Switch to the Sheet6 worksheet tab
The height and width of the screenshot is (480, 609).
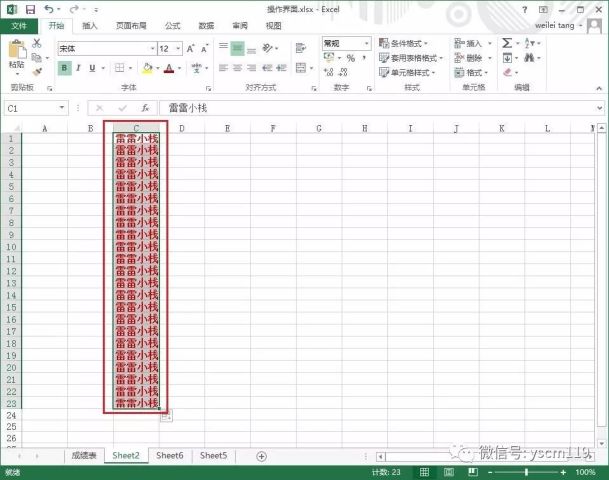pos(169,456)
